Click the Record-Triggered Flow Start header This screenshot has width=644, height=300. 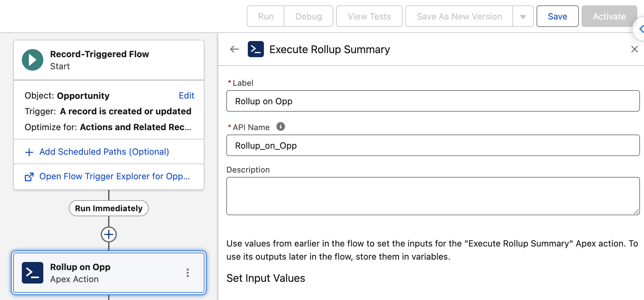(109, 60)
